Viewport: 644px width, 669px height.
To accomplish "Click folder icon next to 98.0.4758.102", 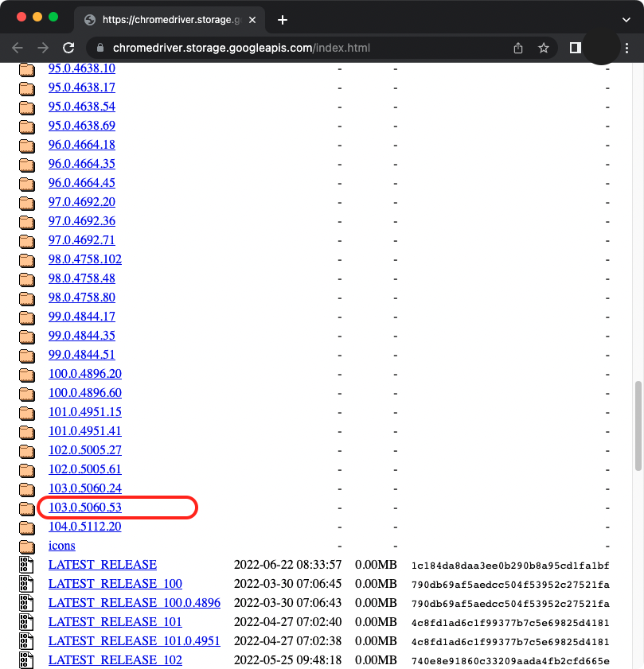I will (x=27, y=260).
